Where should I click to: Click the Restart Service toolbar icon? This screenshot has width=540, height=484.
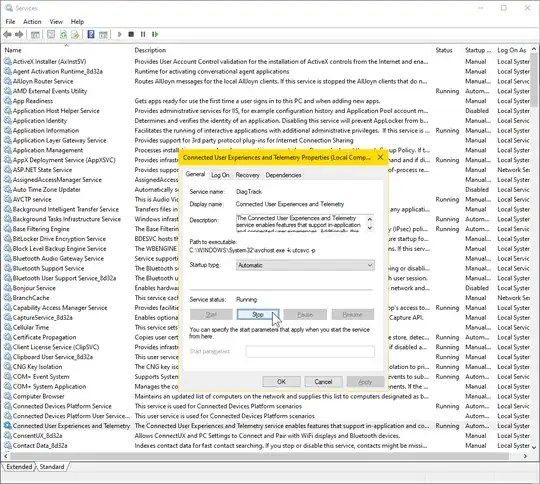pos(155,34)
